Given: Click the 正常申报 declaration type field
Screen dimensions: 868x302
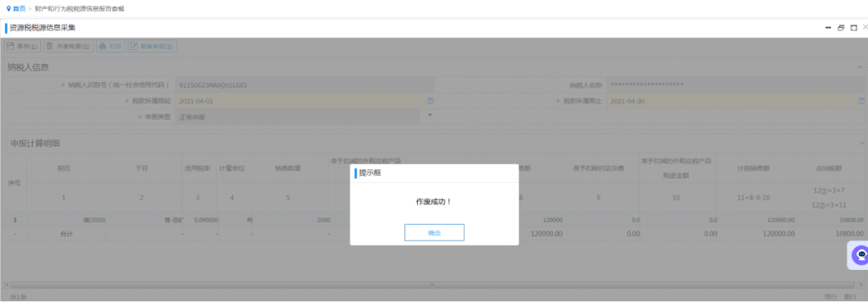Looking at the screenshot, I should tap(299, 117).
